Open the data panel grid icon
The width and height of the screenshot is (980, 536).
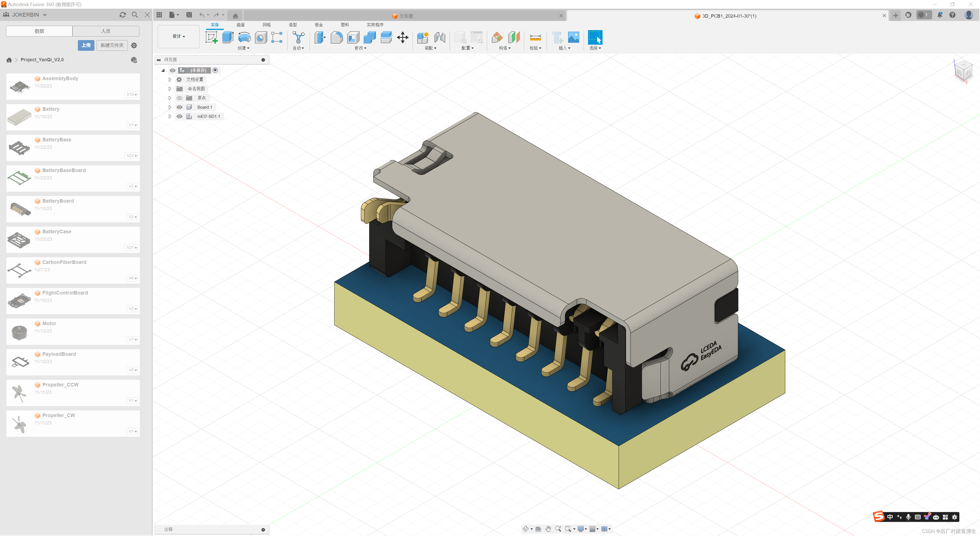coord(160,15)
